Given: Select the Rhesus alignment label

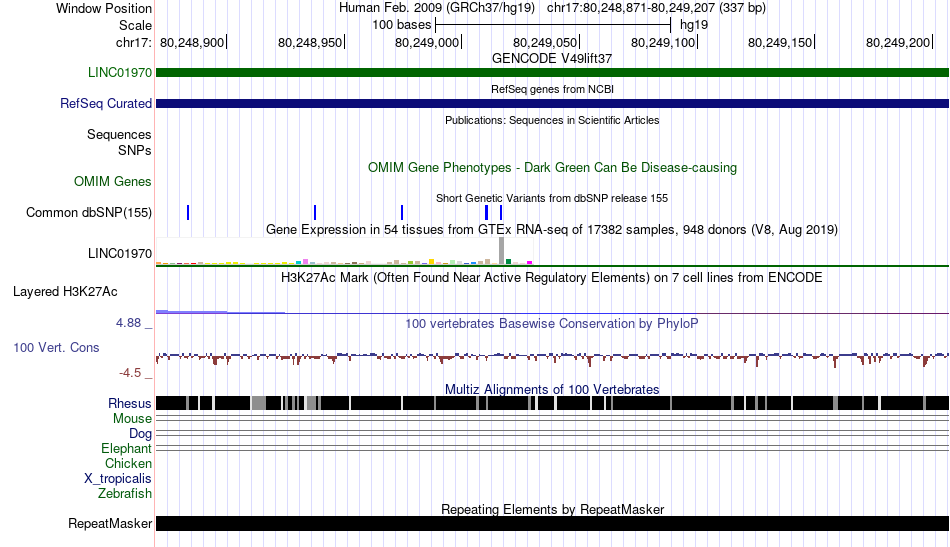Looking at the screenshot, I should point(130,403).
